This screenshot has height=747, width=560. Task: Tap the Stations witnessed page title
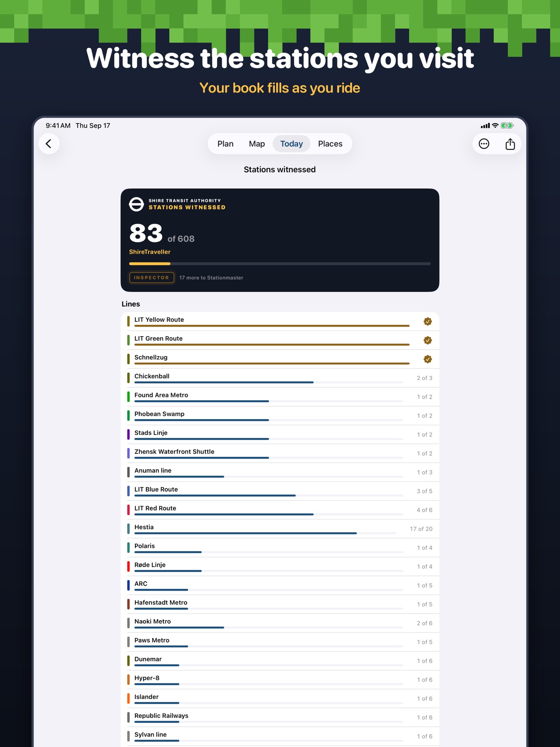tap(280, 169)
